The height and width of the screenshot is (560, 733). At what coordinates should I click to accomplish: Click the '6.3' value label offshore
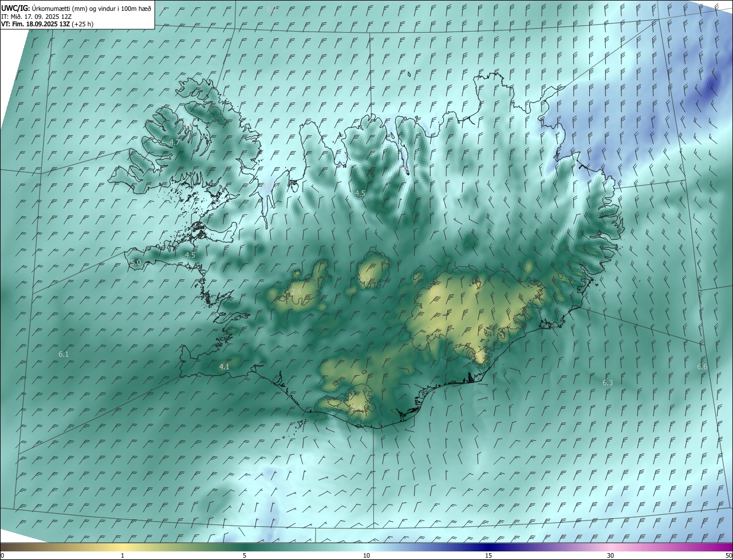(608, 382)
